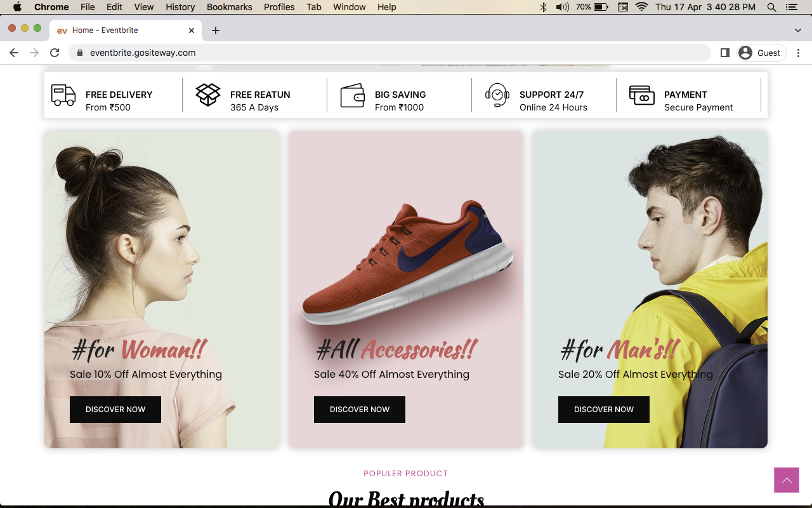Click 'Secure Payment' text
812x508 pixels.
(x=698, y=107)
